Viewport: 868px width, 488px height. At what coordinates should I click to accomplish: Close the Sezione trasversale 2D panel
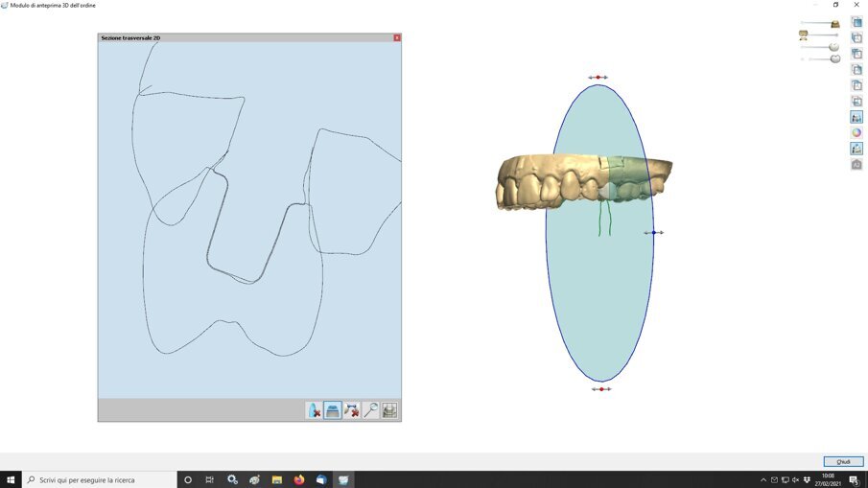397,37
